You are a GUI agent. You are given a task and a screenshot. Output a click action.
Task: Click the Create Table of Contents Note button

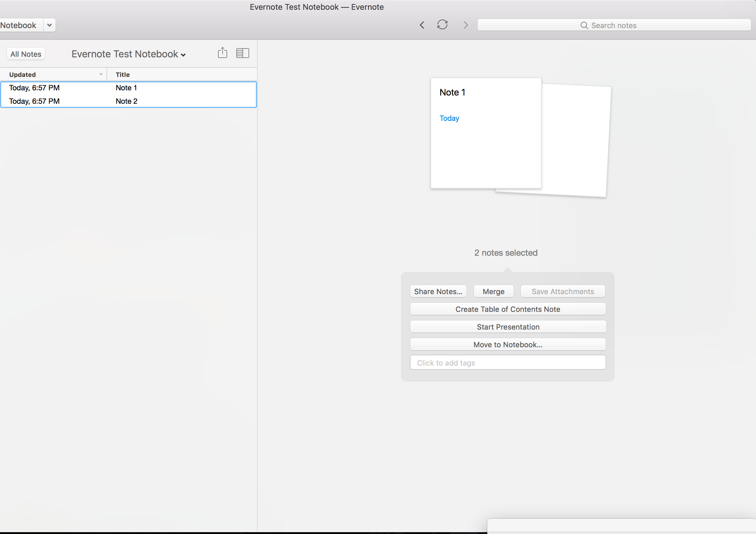[x=507, y=308]
